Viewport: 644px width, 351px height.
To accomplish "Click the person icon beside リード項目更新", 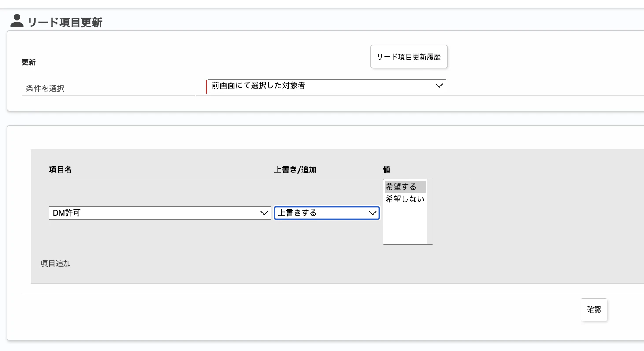I will (17, 21).
